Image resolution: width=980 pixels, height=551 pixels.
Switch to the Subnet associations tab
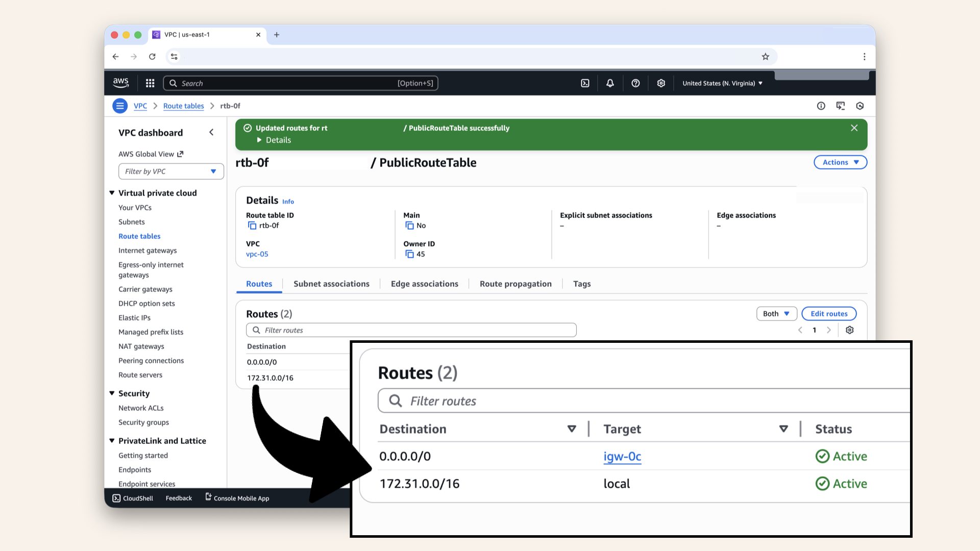click(331, 284)
